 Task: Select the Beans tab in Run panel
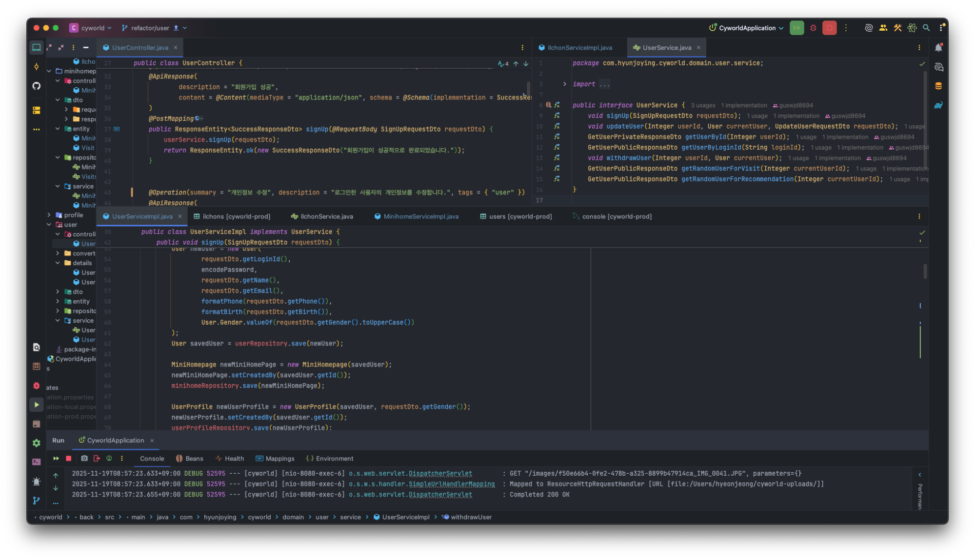click(190, 459)
